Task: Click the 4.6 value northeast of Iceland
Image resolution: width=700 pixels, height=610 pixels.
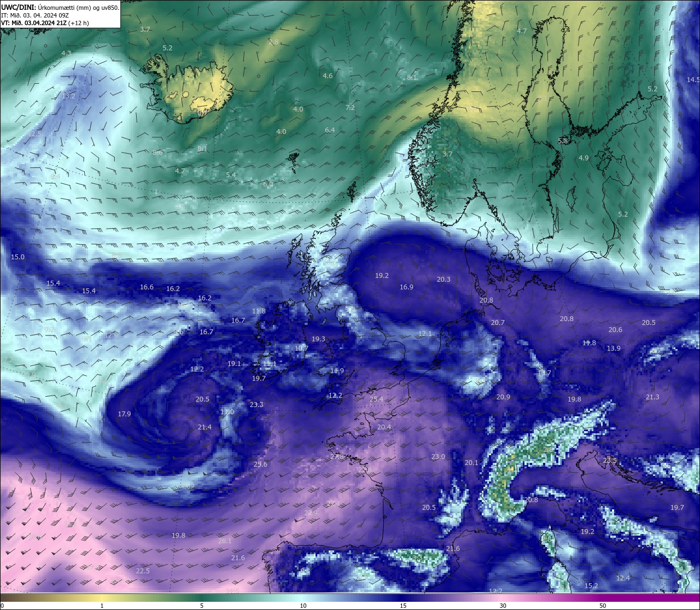Action: (328, 75)
